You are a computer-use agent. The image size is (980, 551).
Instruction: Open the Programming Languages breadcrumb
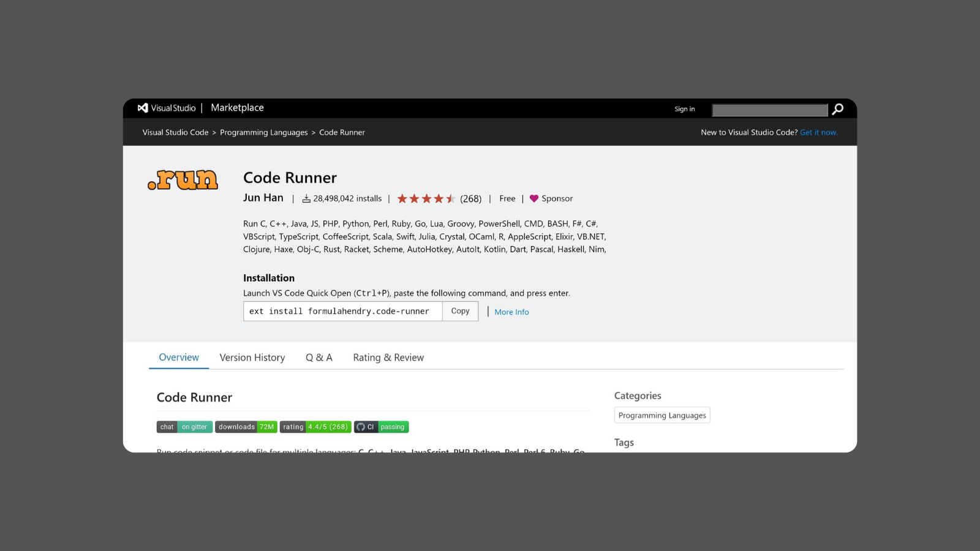(x=264, y=132)
